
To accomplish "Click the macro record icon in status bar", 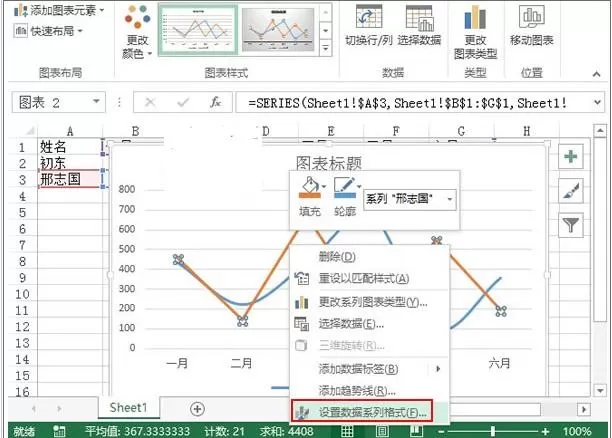I will pyautogui.click(x=59, y=431).
